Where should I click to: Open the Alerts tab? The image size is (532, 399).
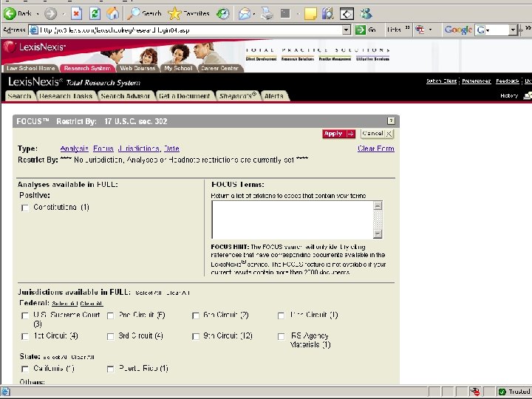coord(274,96)
